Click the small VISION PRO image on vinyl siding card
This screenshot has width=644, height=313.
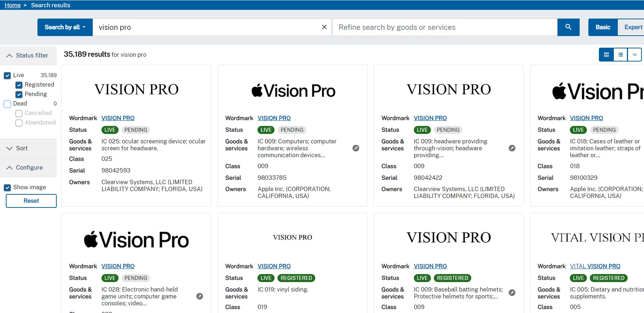point(292,237)
